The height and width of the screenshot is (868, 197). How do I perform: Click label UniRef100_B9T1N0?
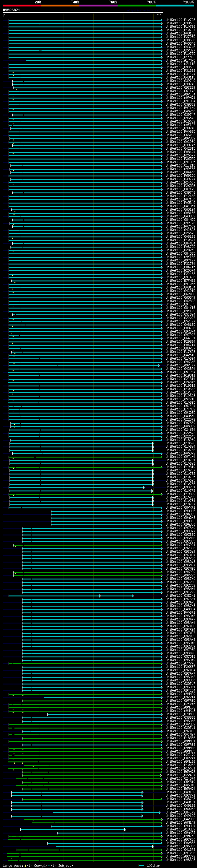(180, 108)
